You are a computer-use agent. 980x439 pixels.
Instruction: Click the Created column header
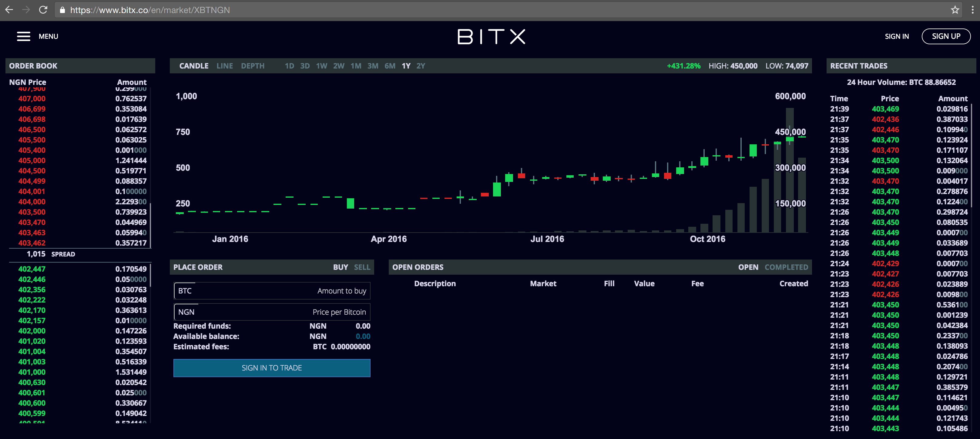[x=794, y=283]
